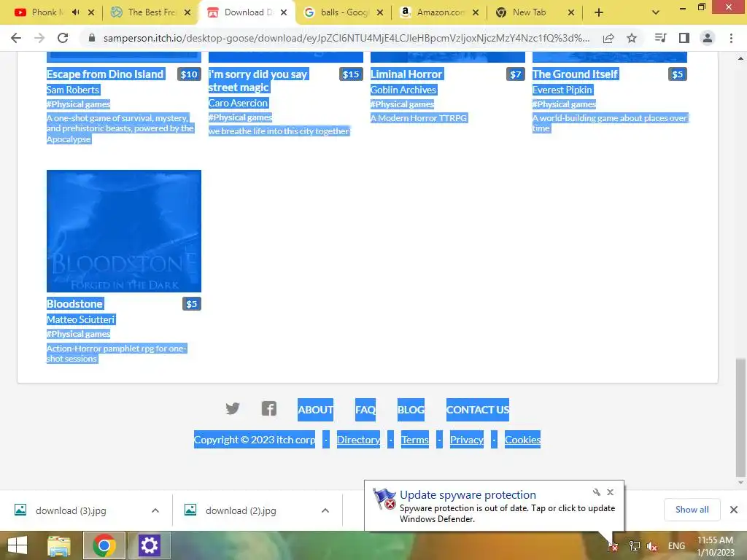Viewport: 747px width, 560px height.
Task: Open the Contact Us footer link
Action: [x=477, y=410]
